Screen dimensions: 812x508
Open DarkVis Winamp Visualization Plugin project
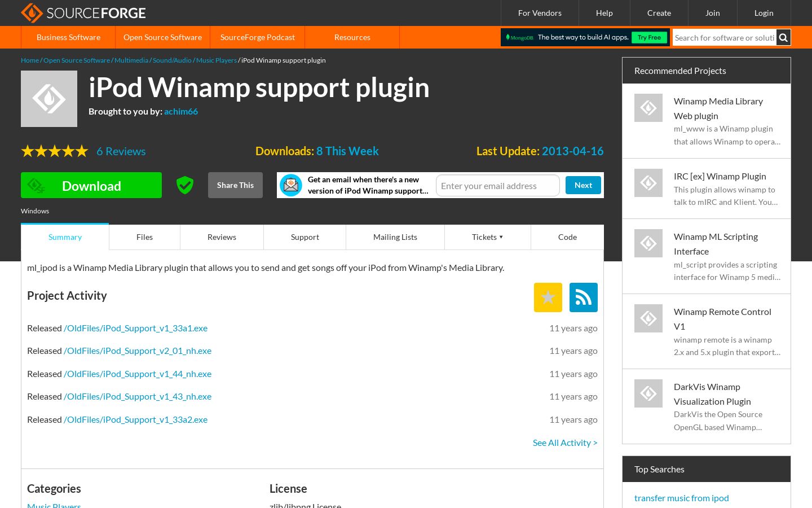[712, 394]
